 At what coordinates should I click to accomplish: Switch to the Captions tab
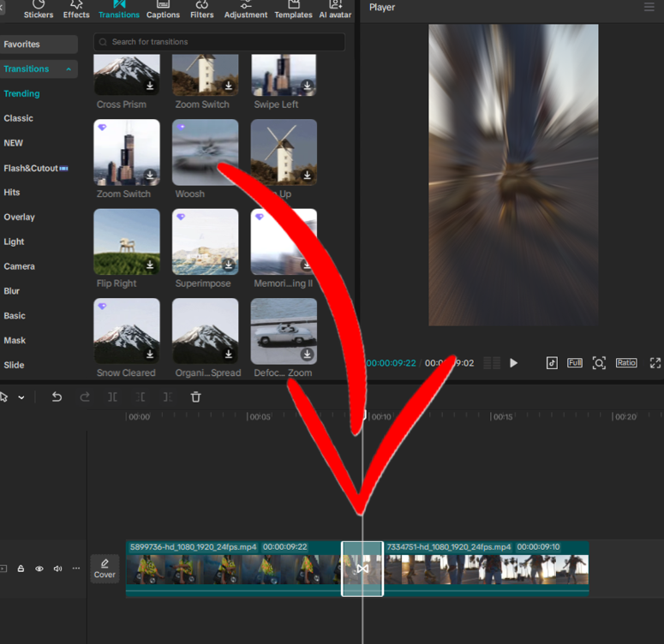(x=163, y=9)
